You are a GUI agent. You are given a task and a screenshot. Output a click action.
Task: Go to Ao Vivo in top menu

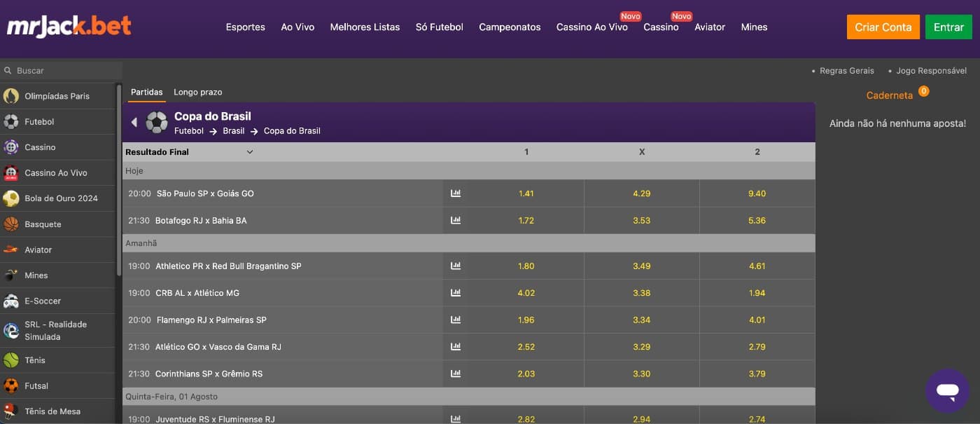click(297, 27)
